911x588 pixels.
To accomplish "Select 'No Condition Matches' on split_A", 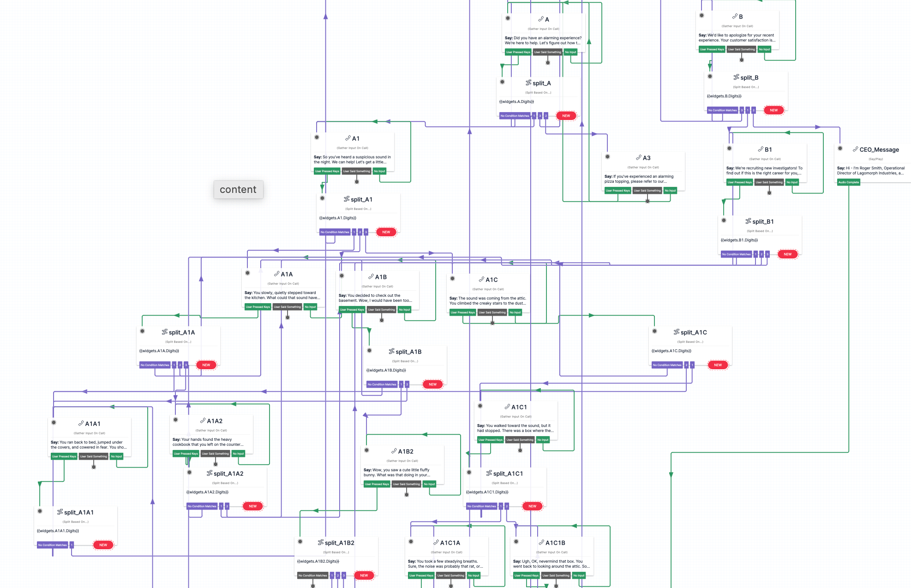I will [x=515, y=116].
